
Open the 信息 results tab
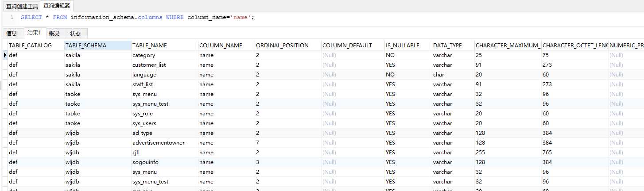click(12, 33)
